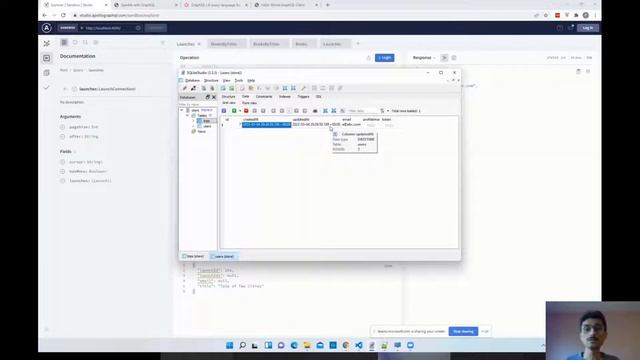Select the Views node in the tree
Viewport: 640px width, 360px height.
coord(201,131)
